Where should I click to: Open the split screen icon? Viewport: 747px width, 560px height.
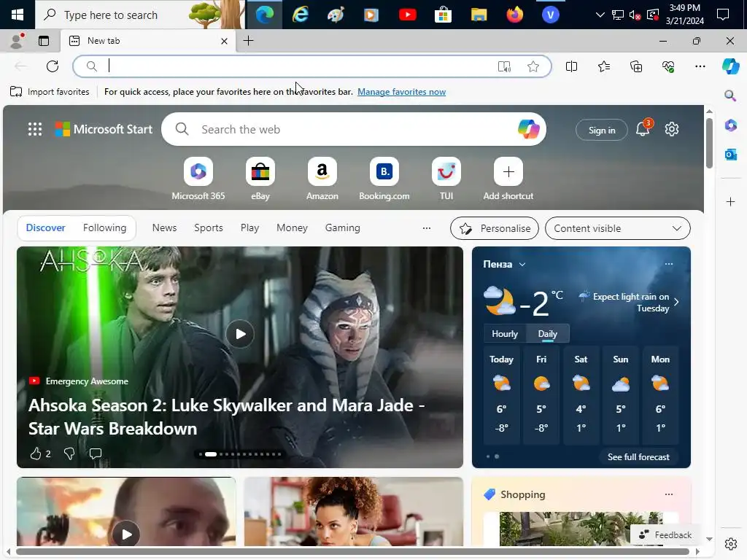[x=571, y=66]
